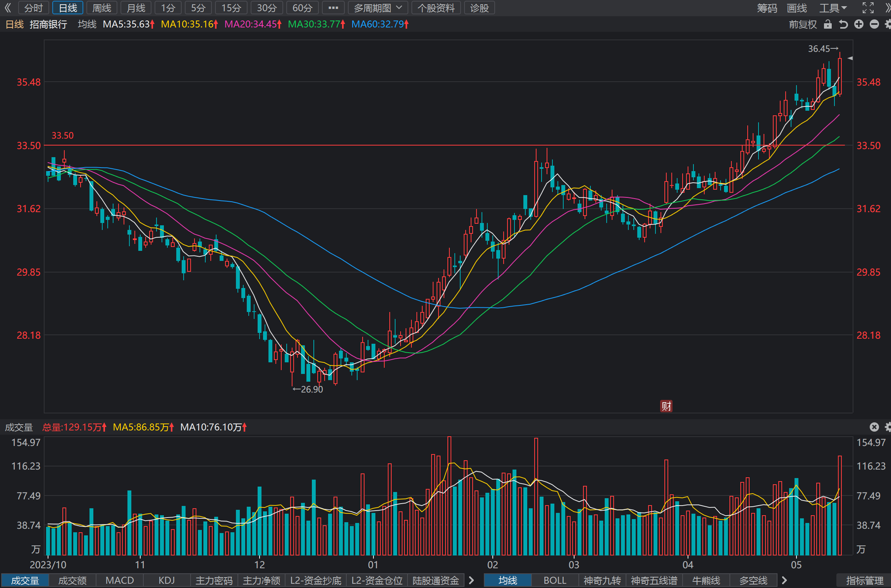This screenshot has height=588, width=891.
Task: Switch to 主力密码 indicator tab
Action: click(x=214, y=581)
